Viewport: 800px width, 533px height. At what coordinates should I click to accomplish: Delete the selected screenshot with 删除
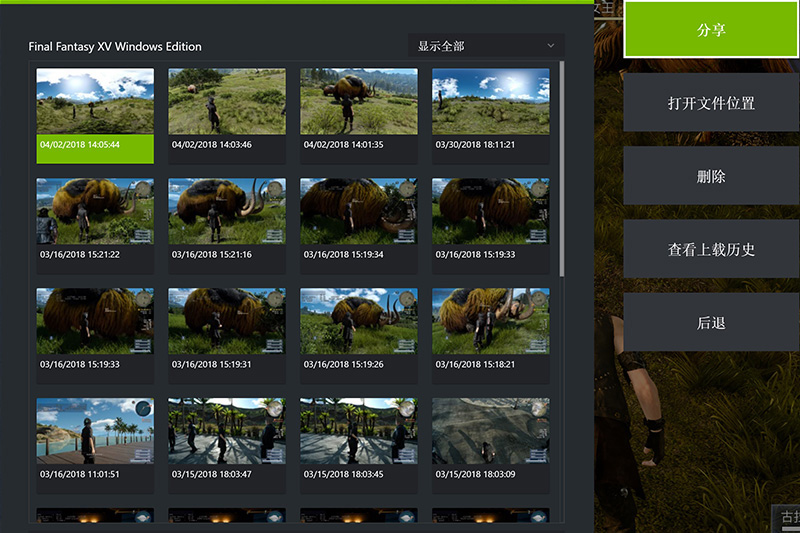click(711, 176)
